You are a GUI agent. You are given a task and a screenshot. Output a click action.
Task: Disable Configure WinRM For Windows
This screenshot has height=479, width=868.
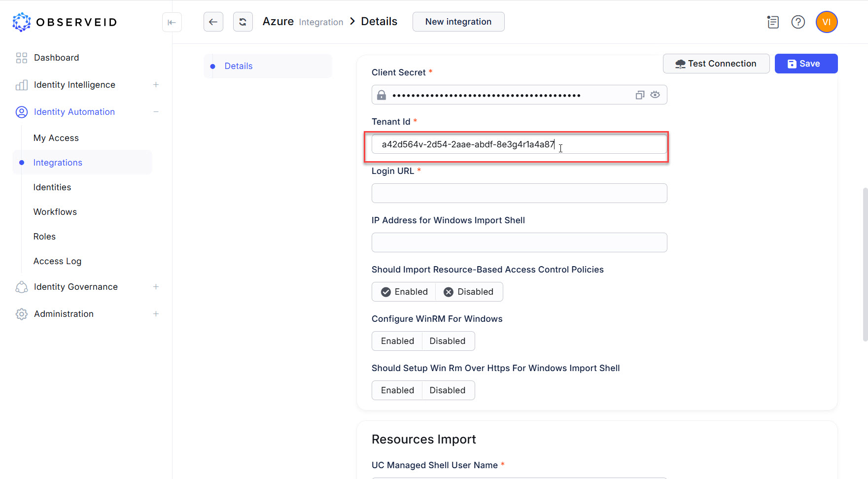(447, 341)
